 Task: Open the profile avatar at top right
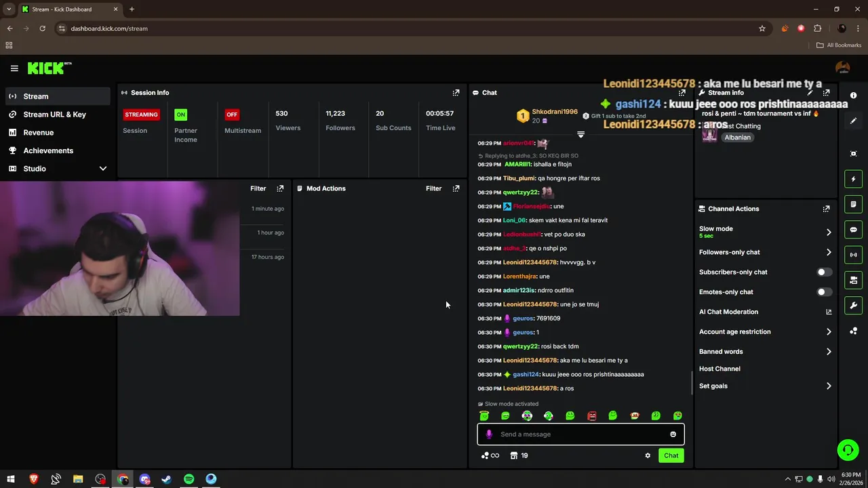coord(842,68)
